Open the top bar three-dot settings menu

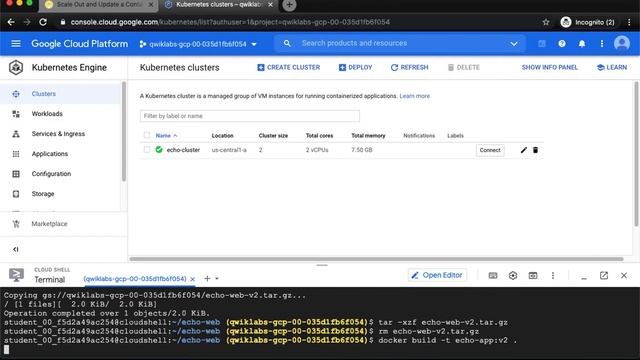(602, 44)
